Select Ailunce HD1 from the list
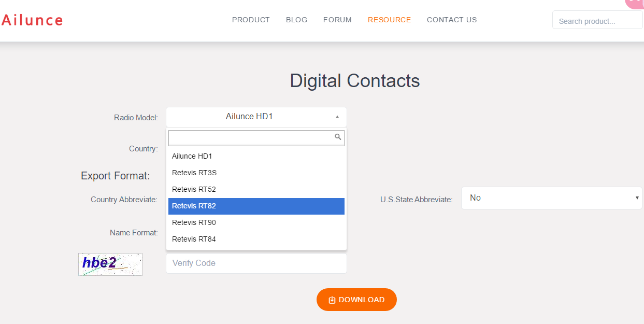The width and height of the screenshot is (644, 324). [192, 156]
